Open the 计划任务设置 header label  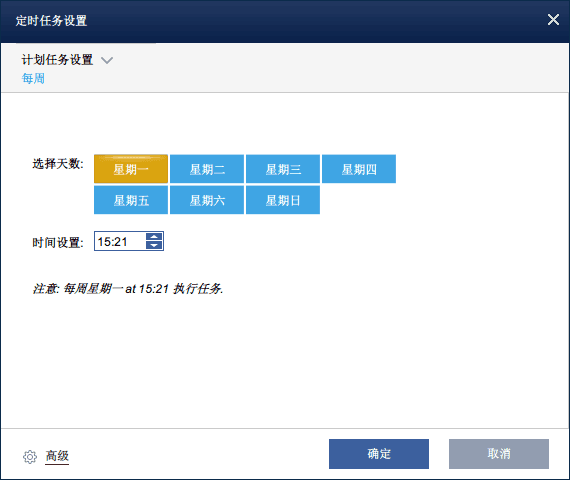click(x=57, y=60)
